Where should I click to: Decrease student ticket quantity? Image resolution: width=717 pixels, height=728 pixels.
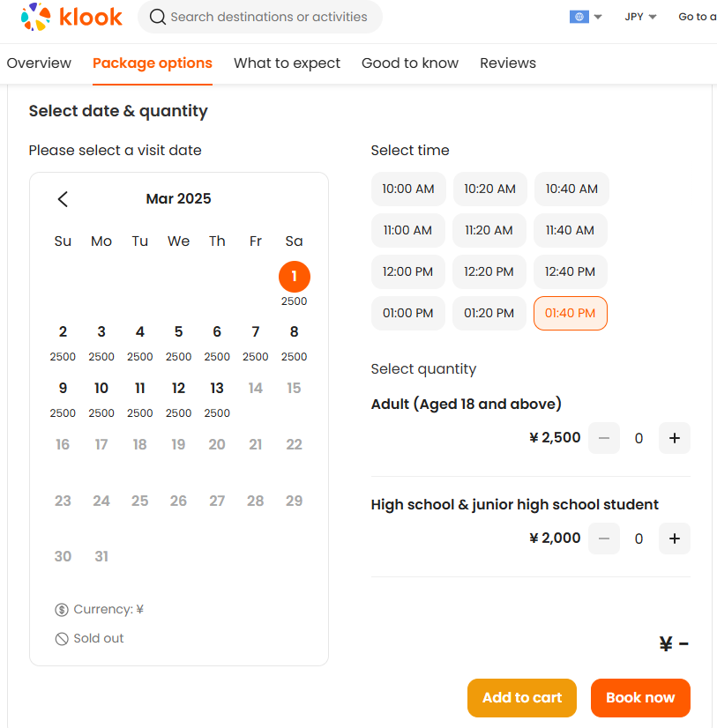coord(603,539)
